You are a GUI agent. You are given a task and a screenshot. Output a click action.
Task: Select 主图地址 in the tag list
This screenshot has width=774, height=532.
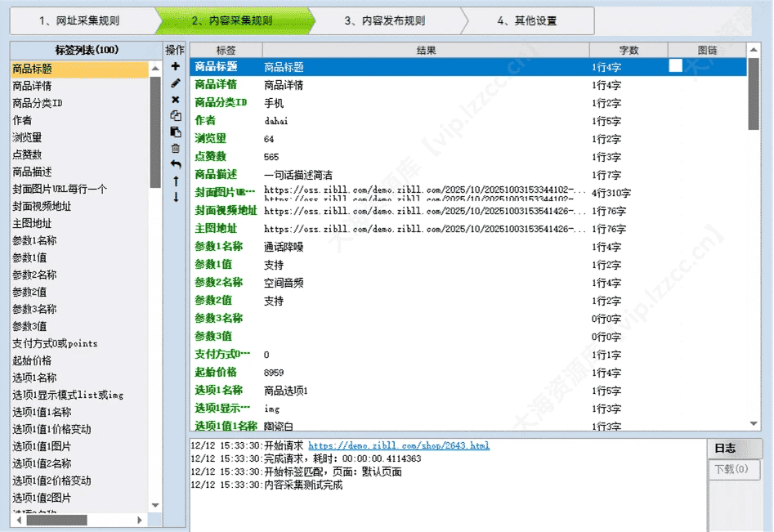point(79,223)
